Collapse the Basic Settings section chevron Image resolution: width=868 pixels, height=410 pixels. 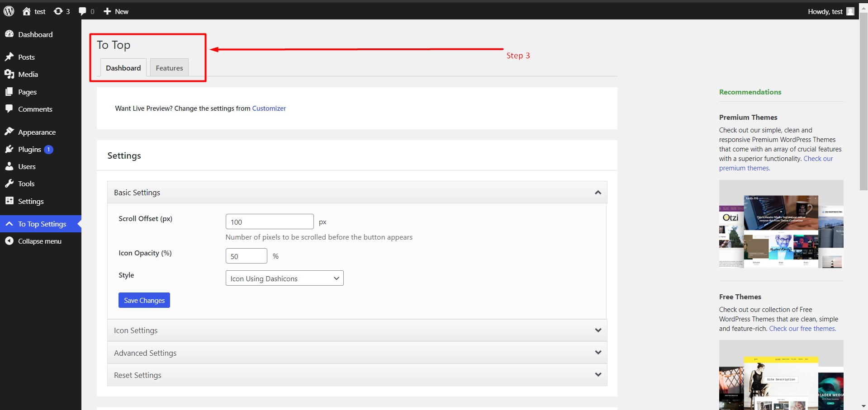point(598,193)
